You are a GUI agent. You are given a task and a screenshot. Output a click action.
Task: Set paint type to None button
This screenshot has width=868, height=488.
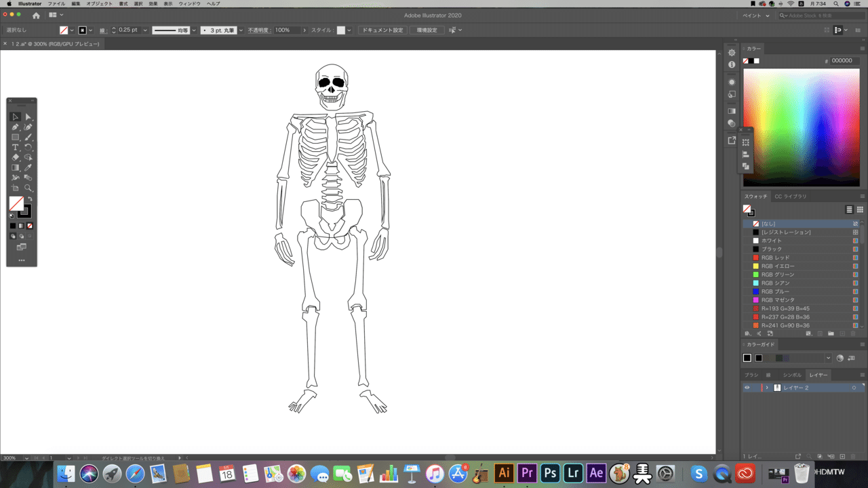(30, 226)
